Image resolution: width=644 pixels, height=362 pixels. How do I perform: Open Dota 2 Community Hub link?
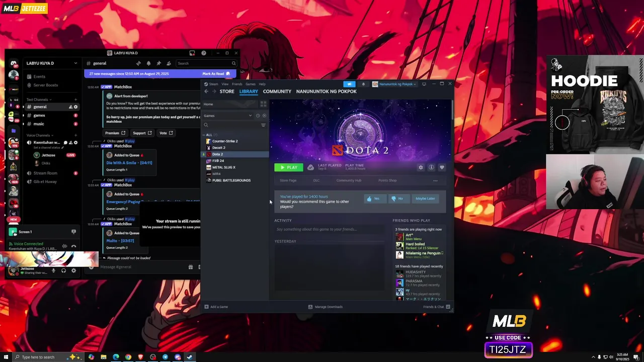tap(349, 180)
